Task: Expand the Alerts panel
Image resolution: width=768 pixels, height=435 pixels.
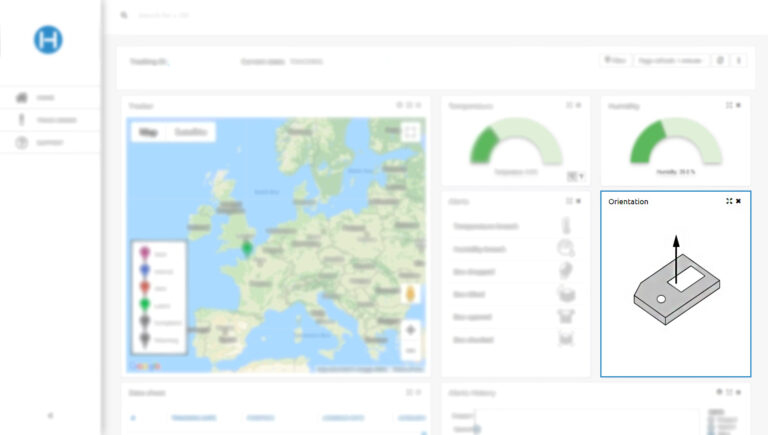Action: 569,201
